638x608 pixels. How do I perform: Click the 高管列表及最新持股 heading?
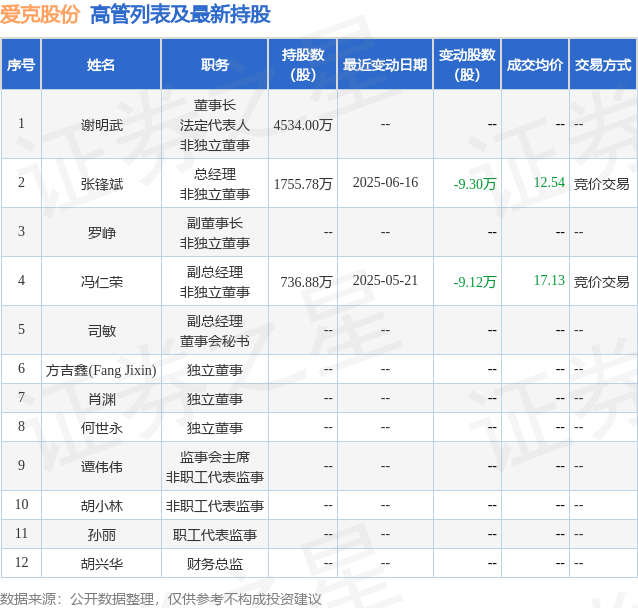(x=180, y=15)
